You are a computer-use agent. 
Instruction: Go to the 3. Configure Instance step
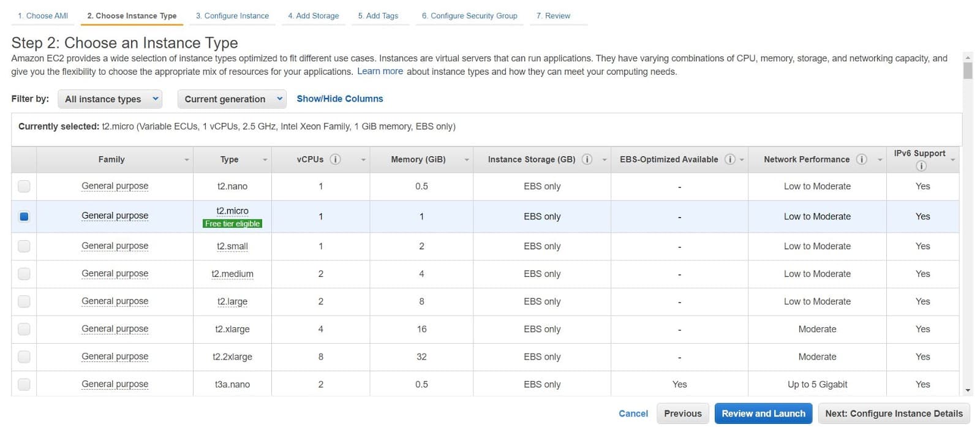tap(232, 16)
